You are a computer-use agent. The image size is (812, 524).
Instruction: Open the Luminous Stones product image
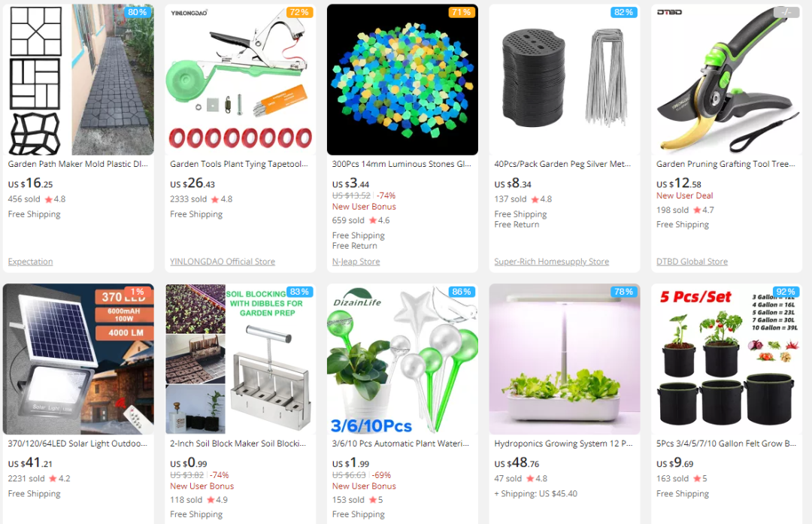click(x=402, y=80)
